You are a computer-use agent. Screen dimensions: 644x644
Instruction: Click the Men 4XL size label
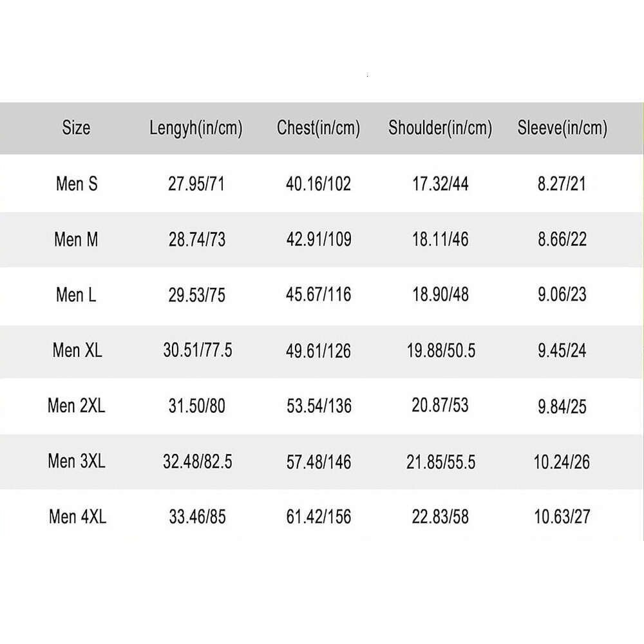(77, 516)
